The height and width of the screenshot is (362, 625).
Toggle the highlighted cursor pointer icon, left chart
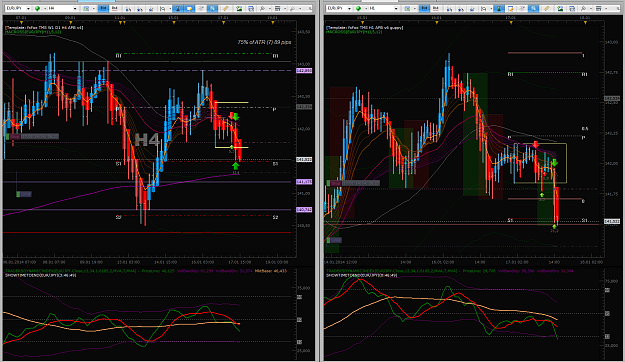[211, 8]
